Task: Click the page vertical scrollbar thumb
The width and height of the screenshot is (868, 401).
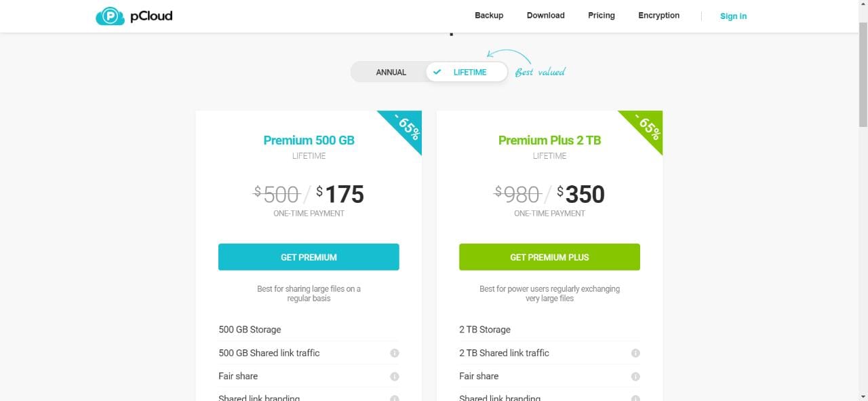Action: [863, 75]
